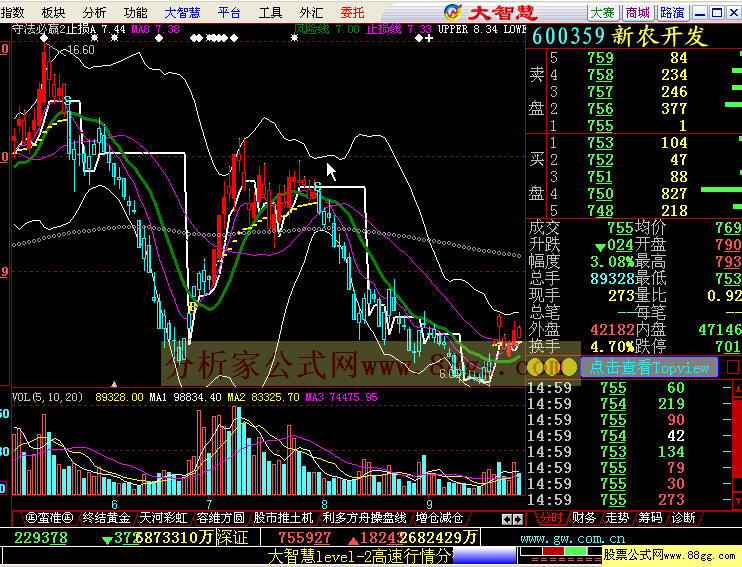Switch to the 分时 tab

551,518
